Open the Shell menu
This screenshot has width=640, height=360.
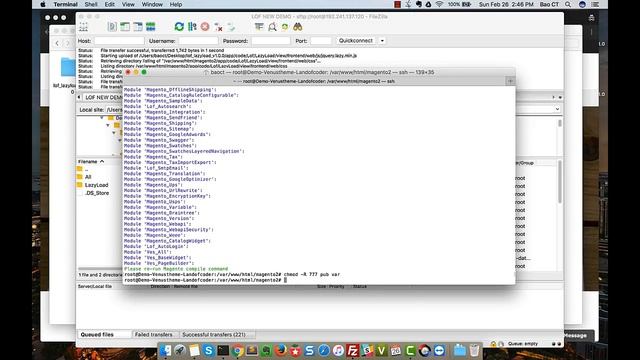(x=91, y=4)
